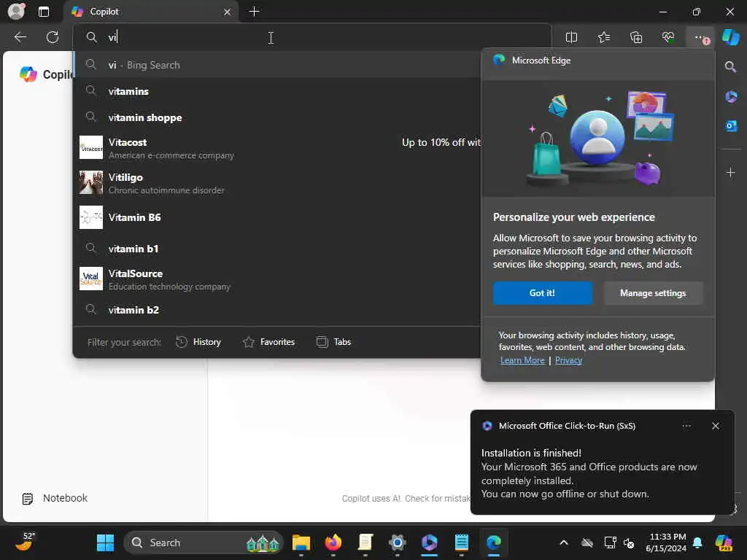
Task: Open clock showing 11:33 PM
Action: 666,542
